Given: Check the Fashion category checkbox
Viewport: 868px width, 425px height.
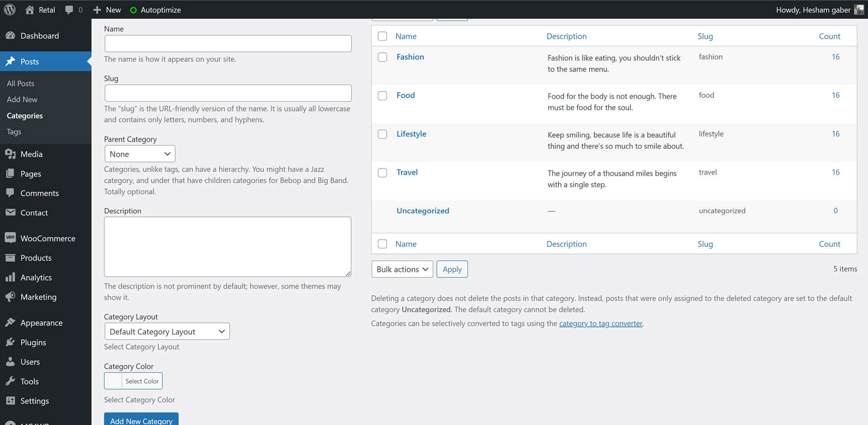Looking at the screenshot, I should coord(382,57).
